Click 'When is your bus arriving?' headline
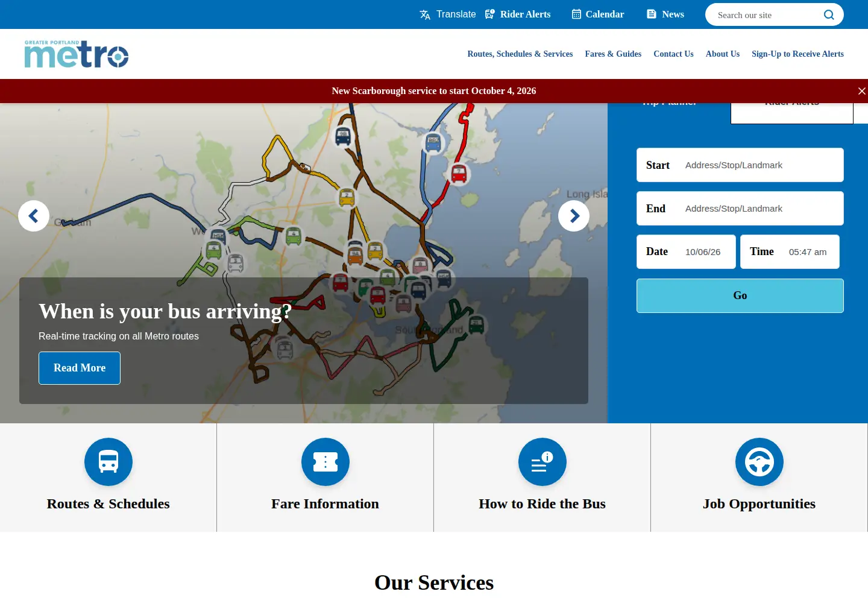Screen dimensions: 868x603 coord(165,311)
